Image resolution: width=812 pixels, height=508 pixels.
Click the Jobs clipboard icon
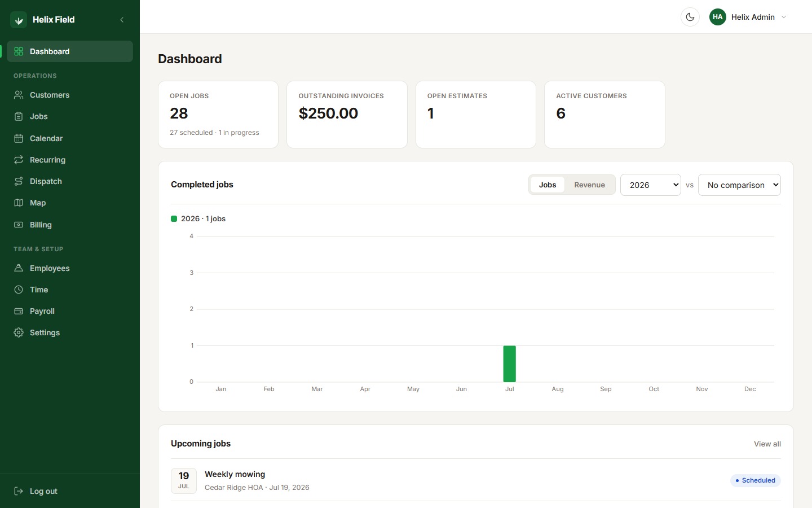(x=19, y=116)
